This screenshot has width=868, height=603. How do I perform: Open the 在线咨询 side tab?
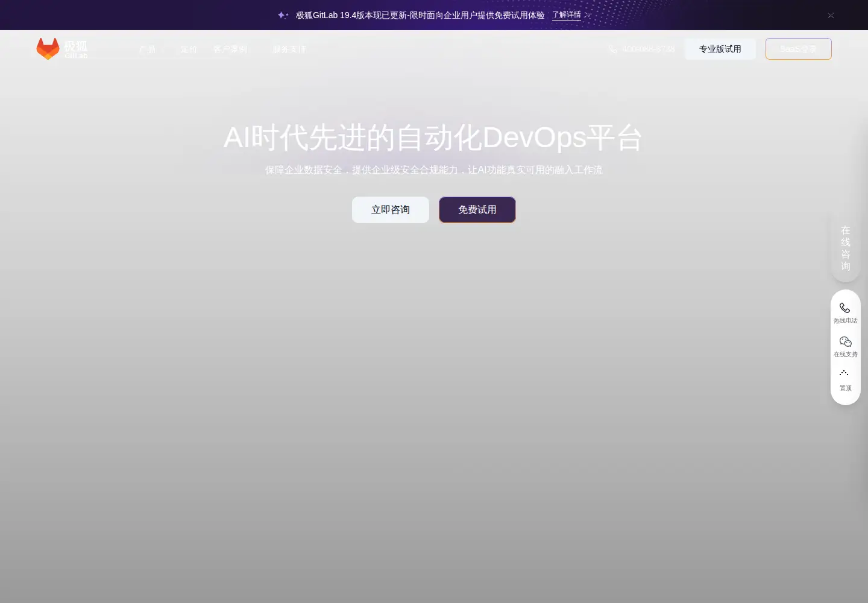[x=846, y=248]
